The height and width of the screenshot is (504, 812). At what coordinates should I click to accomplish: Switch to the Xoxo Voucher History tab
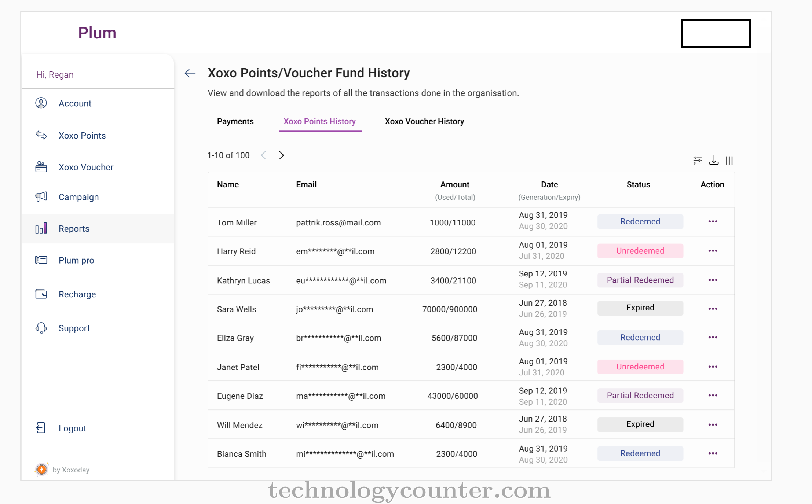(x=424, y=121)
